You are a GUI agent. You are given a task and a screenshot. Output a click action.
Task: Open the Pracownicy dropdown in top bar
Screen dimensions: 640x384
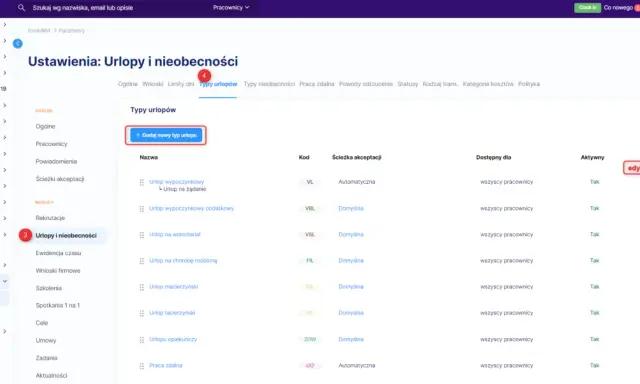pyautogui.click(x=231, y=8)
